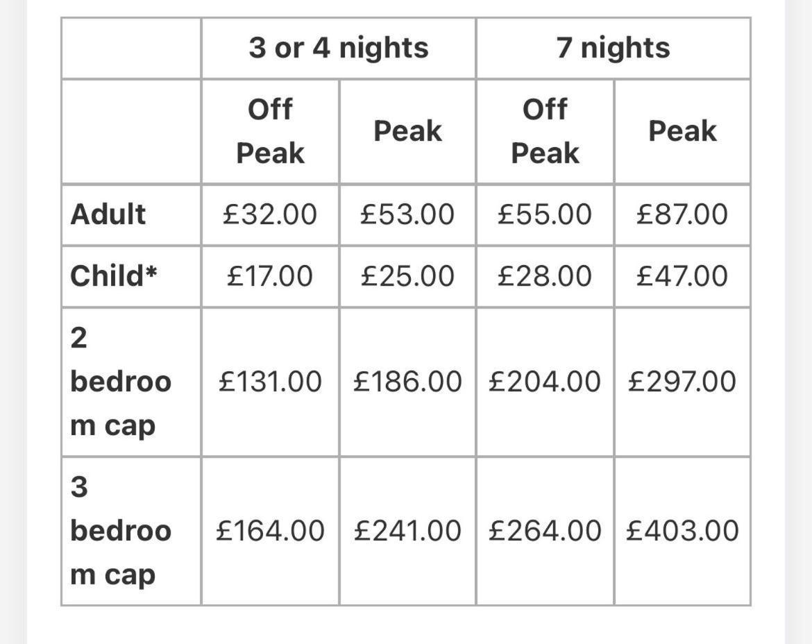
Task: Select the £53.00 adult peak price
Action: click(407, 214)
